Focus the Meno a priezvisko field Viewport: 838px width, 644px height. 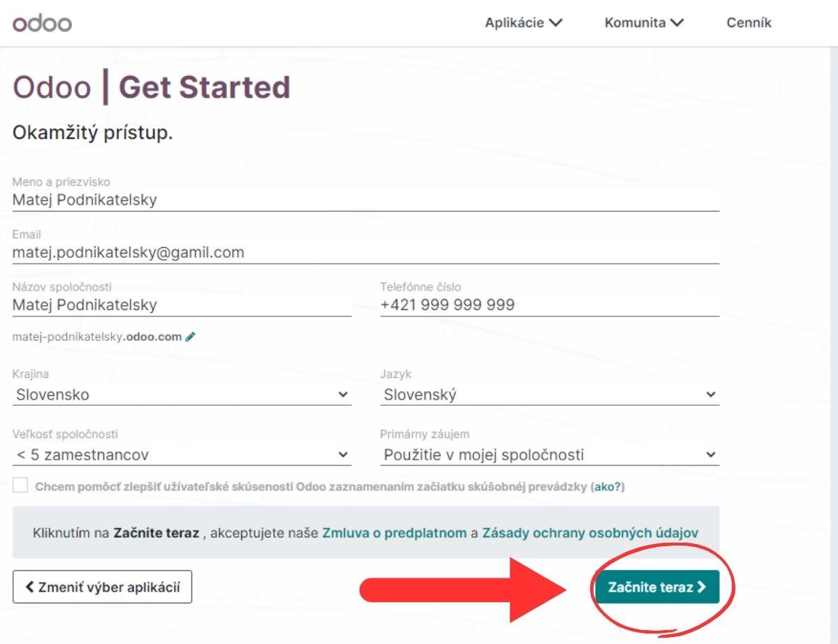tap(365, 200)
